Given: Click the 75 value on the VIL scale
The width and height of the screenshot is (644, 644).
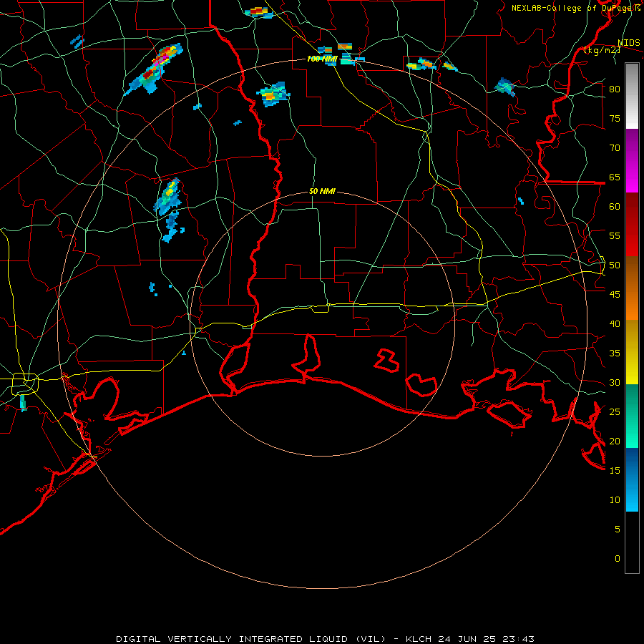Looking at the screenshot, I should pyautogui.click(x=615, y=118).
